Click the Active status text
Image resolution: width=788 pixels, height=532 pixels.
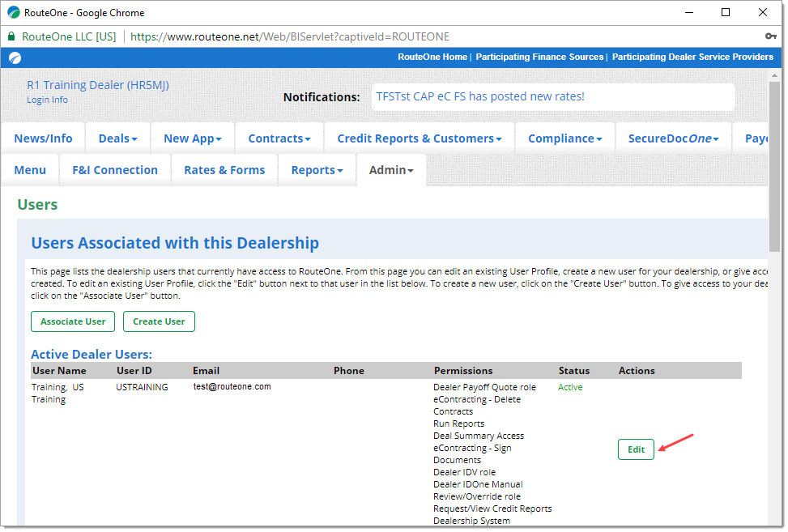pos(570,387)
